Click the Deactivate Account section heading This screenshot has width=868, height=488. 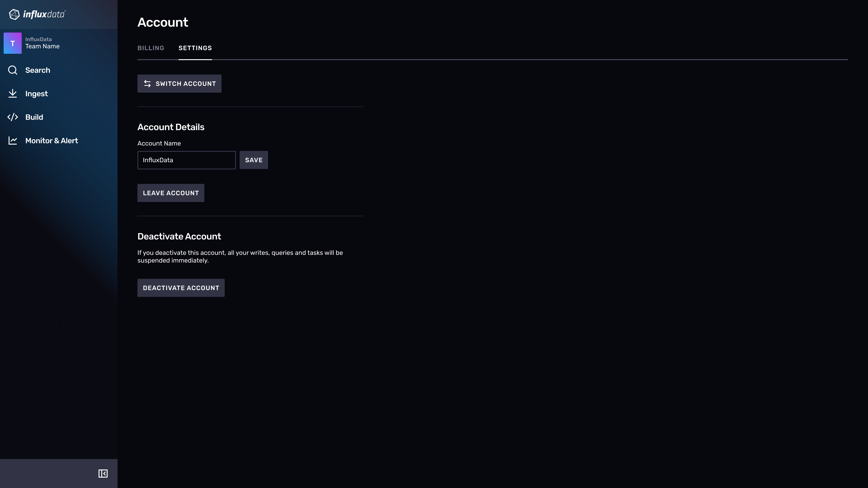[x=179, y=236]
